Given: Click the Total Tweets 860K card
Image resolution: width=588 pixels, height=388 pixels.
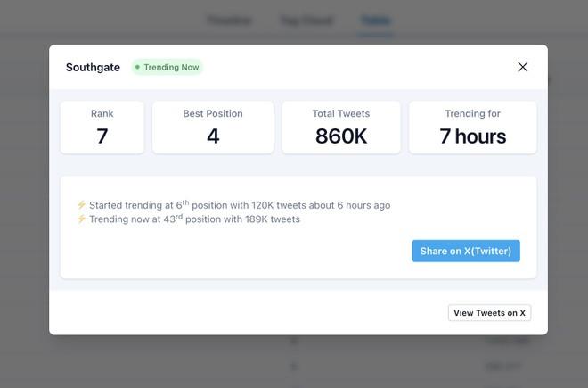Looking at the screenshot, I should click(x=341, y=128).
